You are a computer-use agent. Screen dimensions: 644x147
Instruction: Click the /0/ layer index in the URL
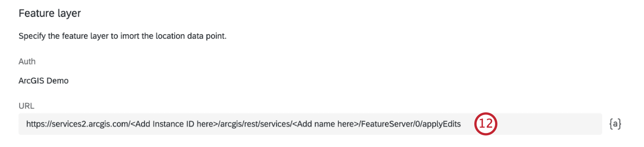click(417, 124)
